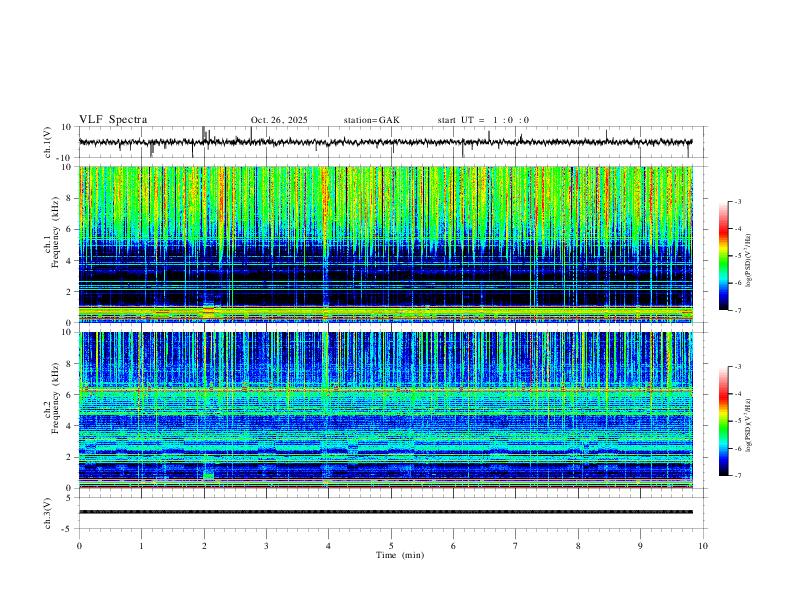Select the "start UT = 1 : 0 : 0" text
This screenshot has width=792, height=612.
point(483,120)
